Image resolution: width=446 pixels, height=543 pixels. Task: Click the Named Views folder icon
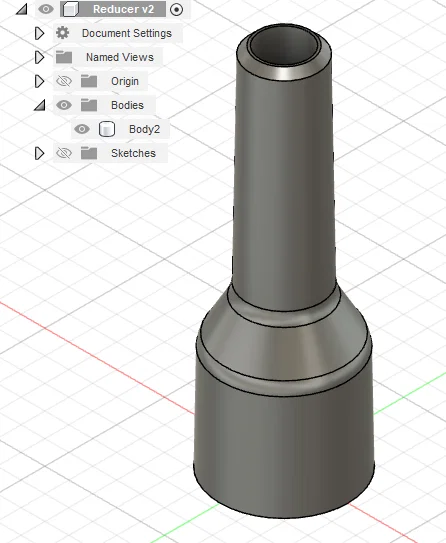(64, 57)
